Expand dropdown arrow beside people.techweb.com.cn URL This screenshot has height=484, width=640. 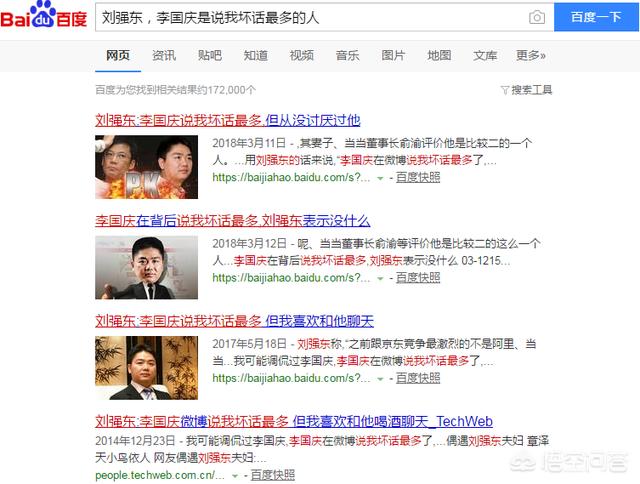click(235, 475)
